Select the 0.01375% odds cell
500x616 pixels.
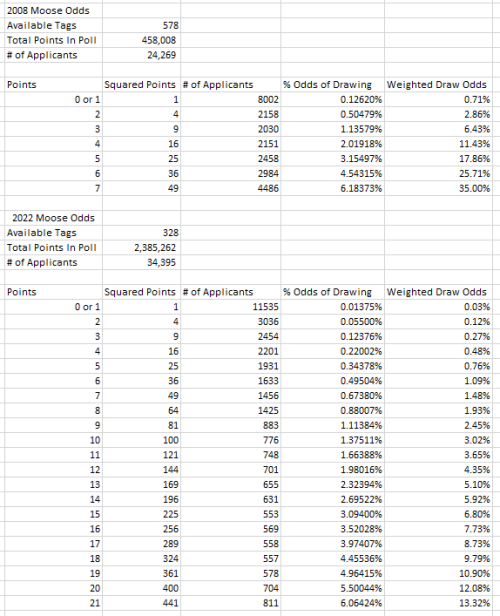[x=332, y=307]
